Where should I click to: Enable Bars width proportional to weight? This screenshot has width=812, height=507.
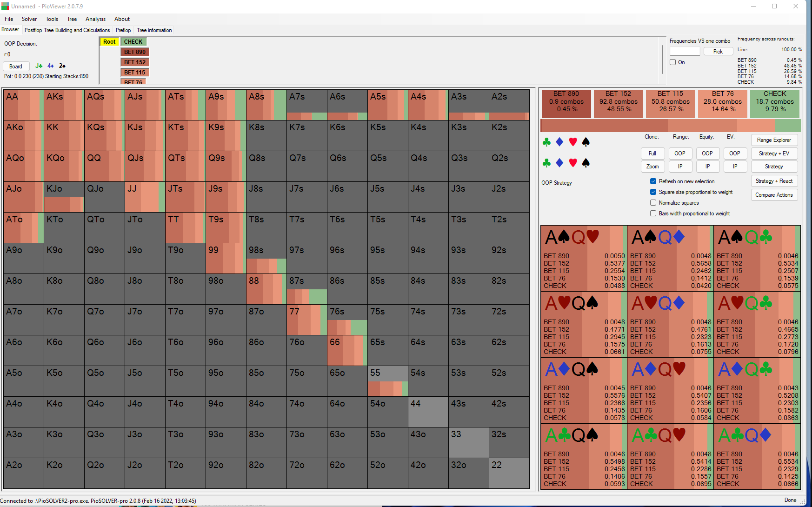click(x=653, y=213)
